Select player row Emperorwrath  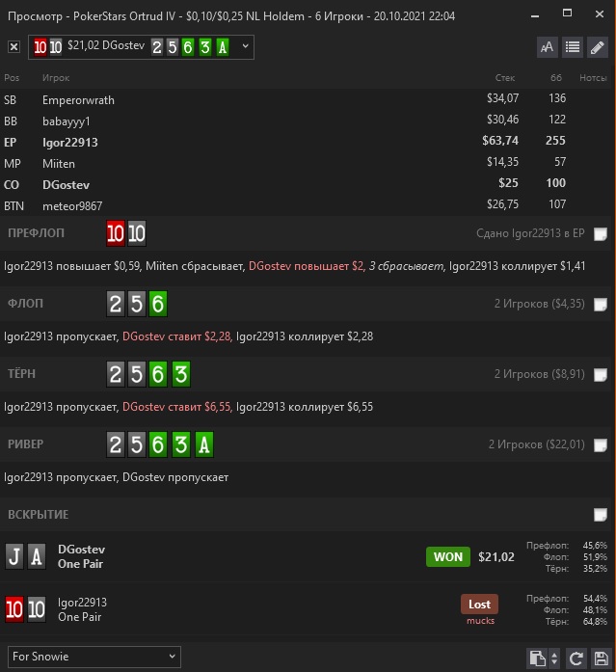tap(308, 100)
